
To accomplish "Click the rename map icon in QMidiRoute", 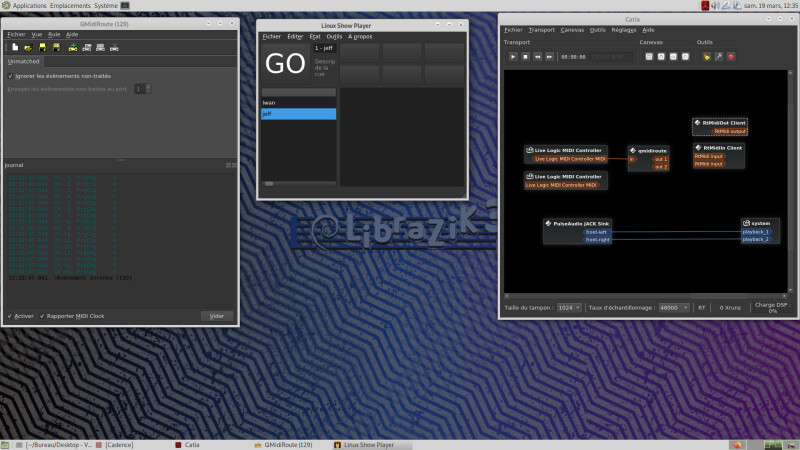I will tap(101, 47).
